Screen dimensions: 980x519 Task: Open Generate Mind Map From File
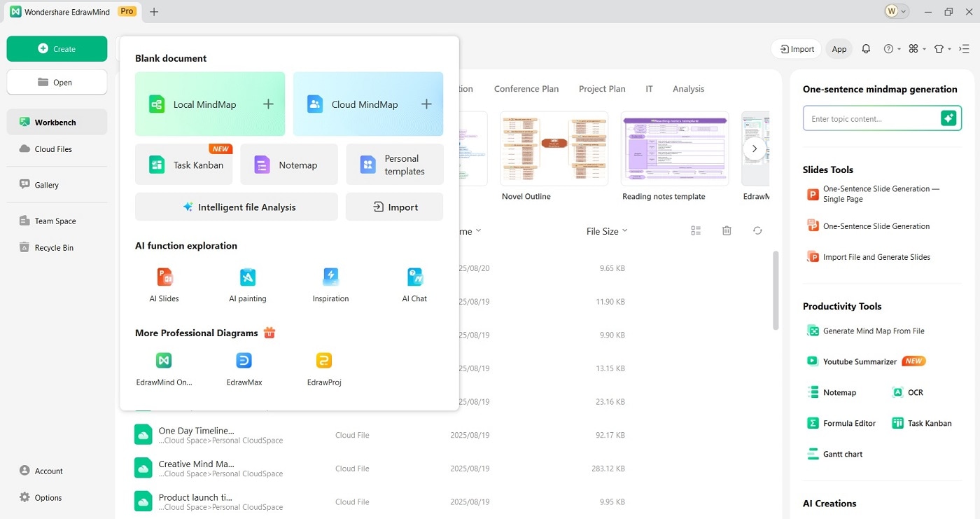[x=866, y=331]
